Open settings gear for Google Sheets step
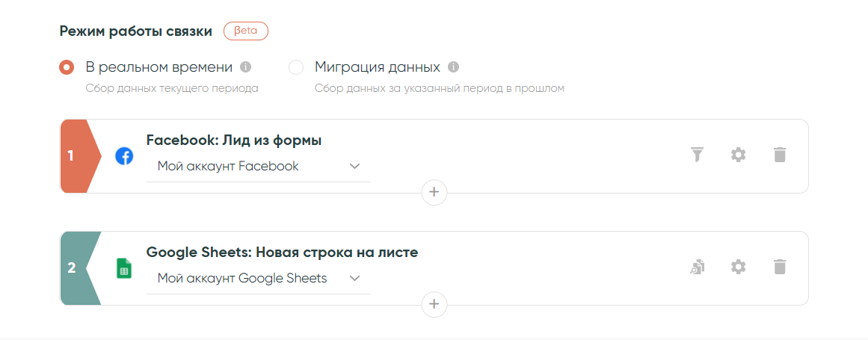 click(738, 268)
